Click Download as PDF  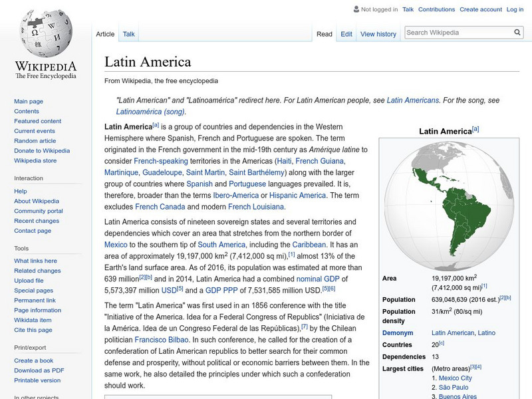tap(39, 370)
